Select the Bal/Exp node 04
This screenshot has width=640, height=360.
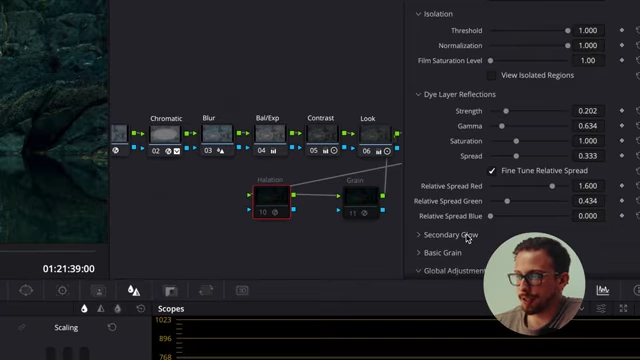pyautogui.click(x=270, y=140)
